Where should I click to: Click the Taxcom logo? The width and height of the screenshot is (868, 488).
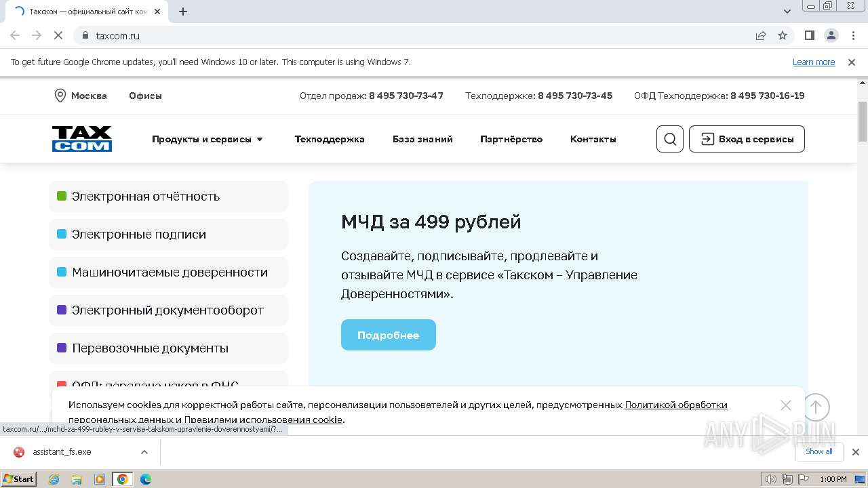[82, 139]
